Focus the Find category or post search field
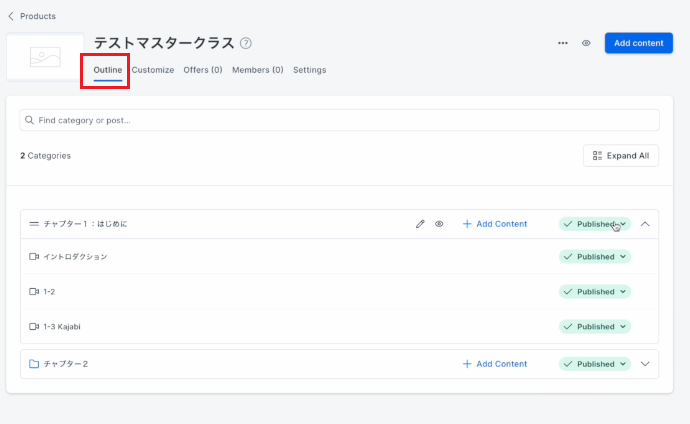 (339, 120)
